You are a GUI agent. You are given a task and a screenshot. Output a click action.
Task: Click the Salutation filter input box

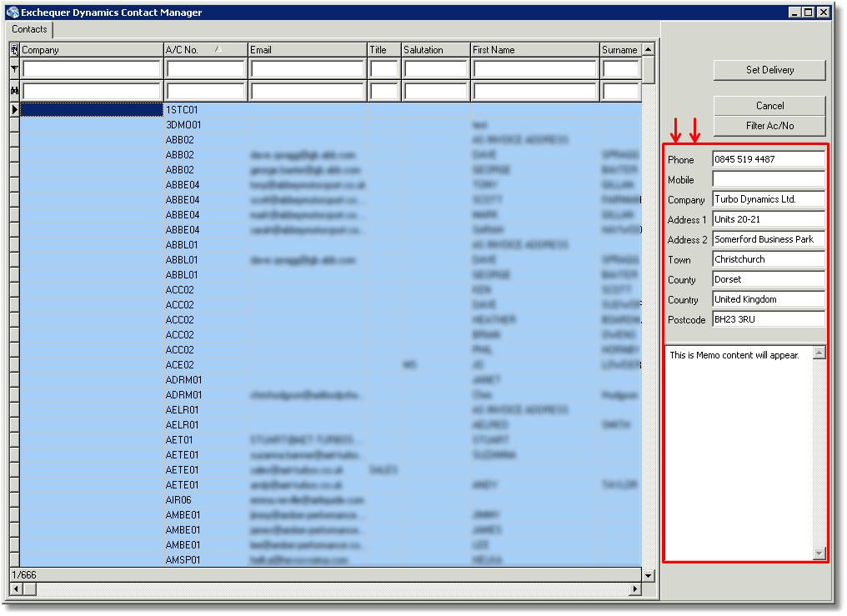click(x=436, y=69)
